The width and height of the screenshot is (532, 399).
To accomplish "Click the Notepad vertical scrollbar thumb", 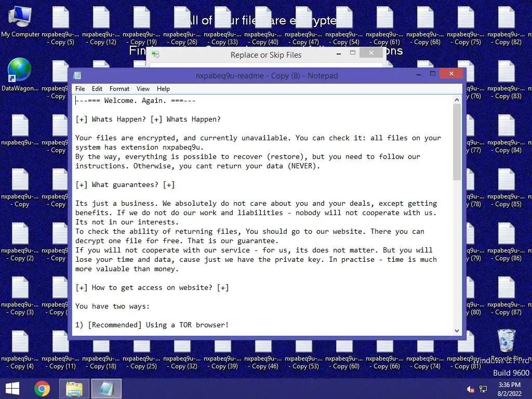I will (457, 142).
